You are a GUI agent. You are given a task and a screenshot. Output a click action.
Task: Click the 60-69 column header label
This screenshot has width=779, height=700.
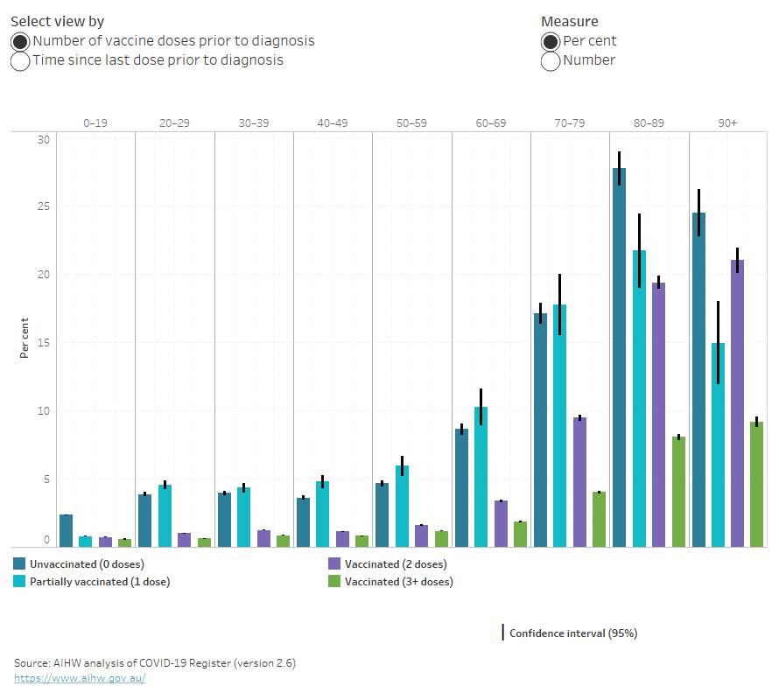click(491, 122)
